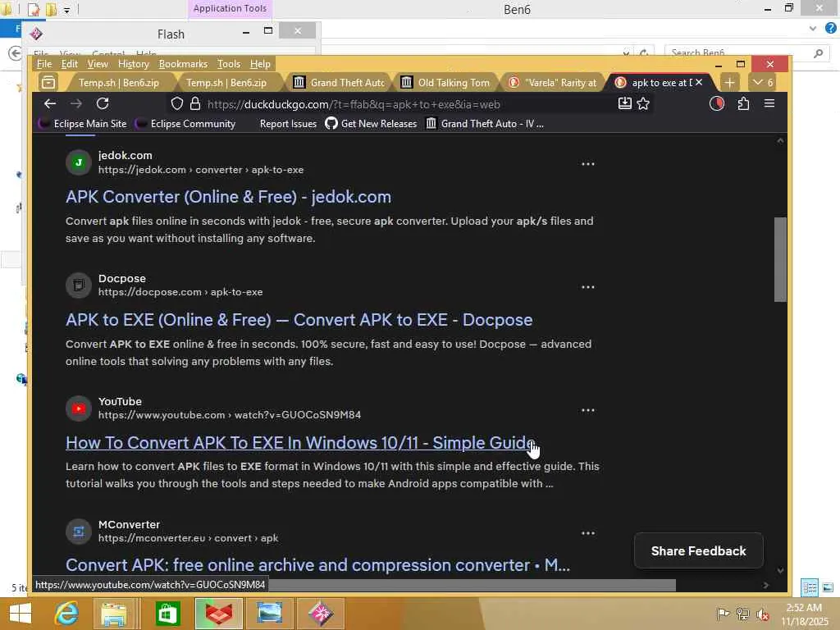Viewport: 840px width, 630px height.
Task: Click the install/download page icon in the address bar
Action: [624, 103]
